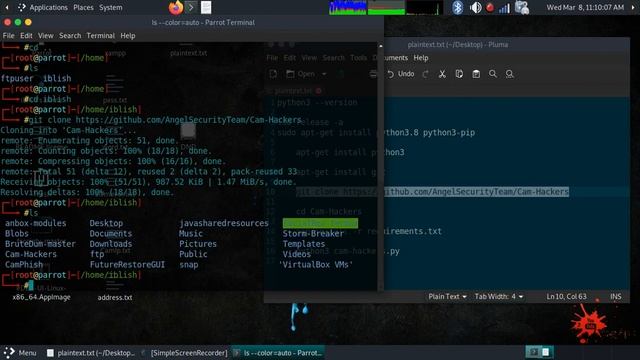640x360 pixels.
Task: Click the workspace switcher in bottom panel
Action: 539,352
